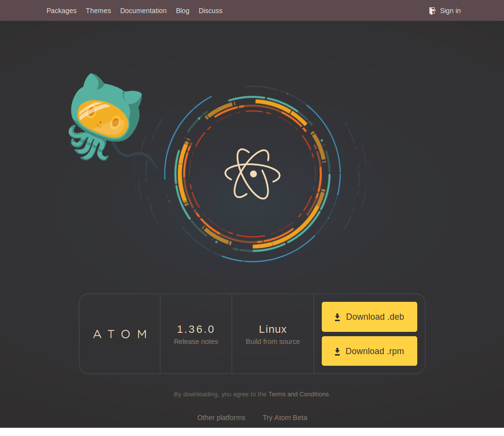Visit the Blog section
Viewport: 504px width, 436px height.
tap(182, 10)
